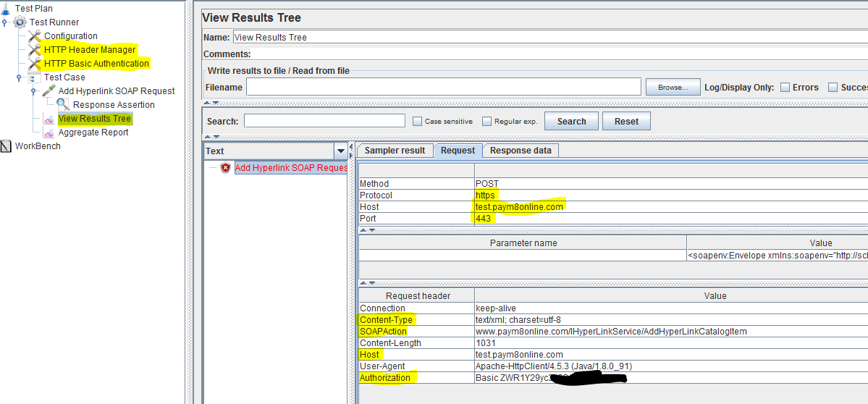
Task: Click the Reset button
Action: coord(626,121)
